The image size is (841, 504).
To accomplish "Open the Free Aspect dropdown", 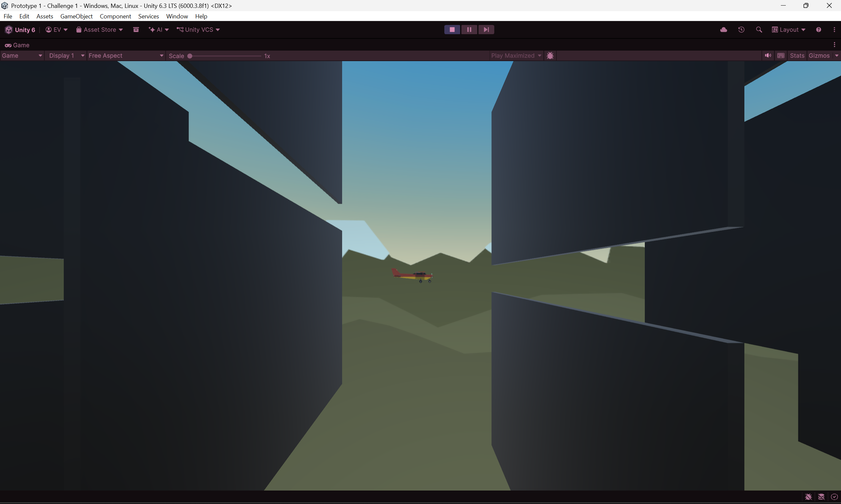I will point(126,56).
